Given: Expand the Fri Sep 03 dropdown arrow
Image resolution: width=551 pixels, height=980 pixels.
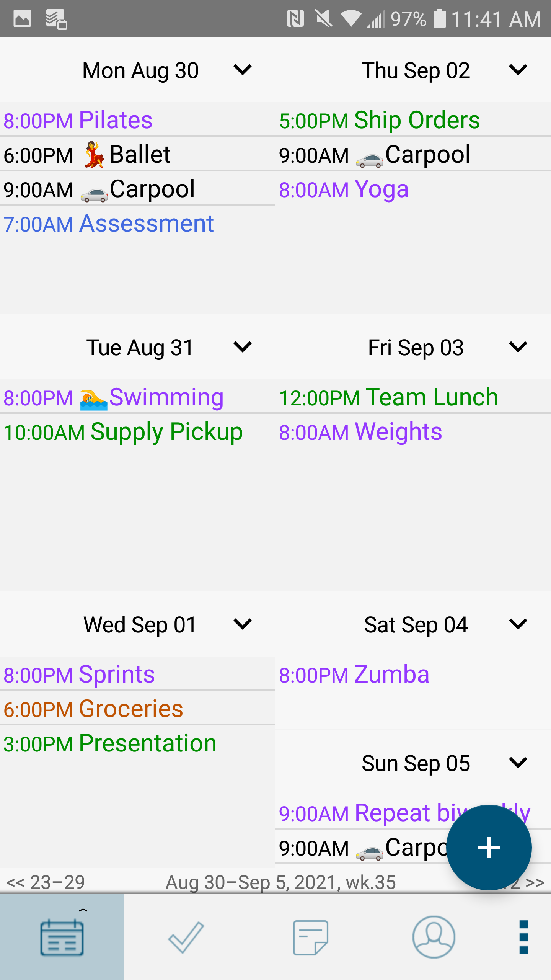Looking at the screenshot, I should click(518, 347).
